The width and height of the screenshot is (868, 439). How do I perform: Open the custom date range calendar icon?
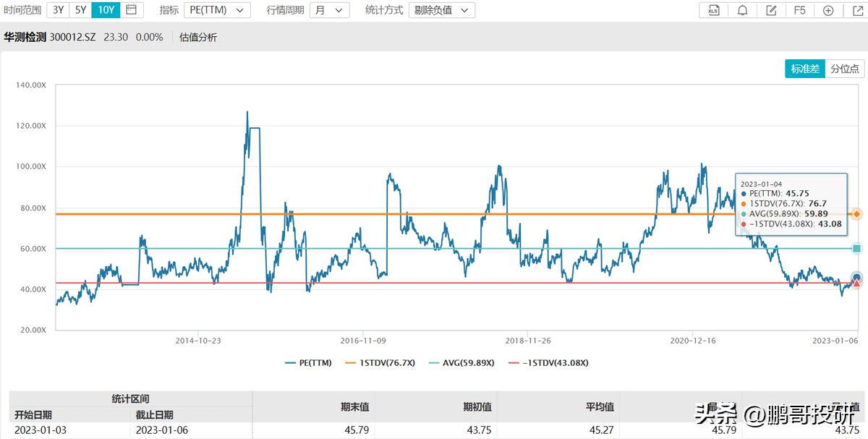point(131,10)
